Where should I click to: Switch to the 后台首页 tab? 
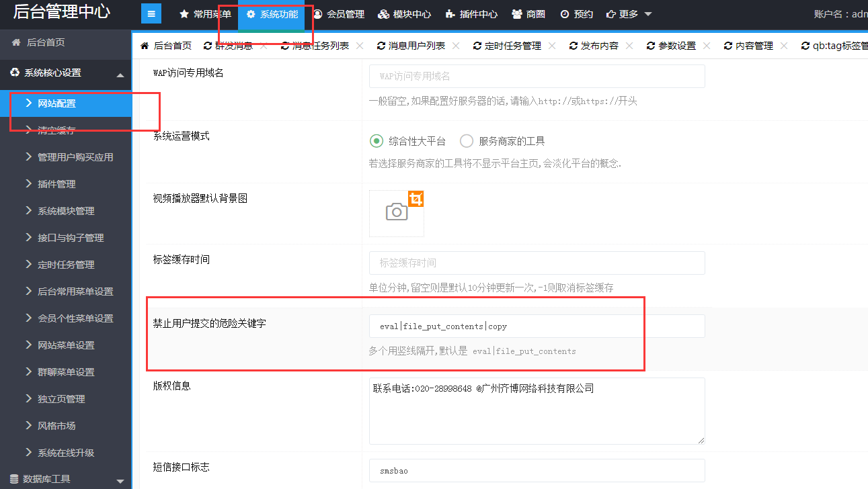pyautogui.click(x=166, y=46)
